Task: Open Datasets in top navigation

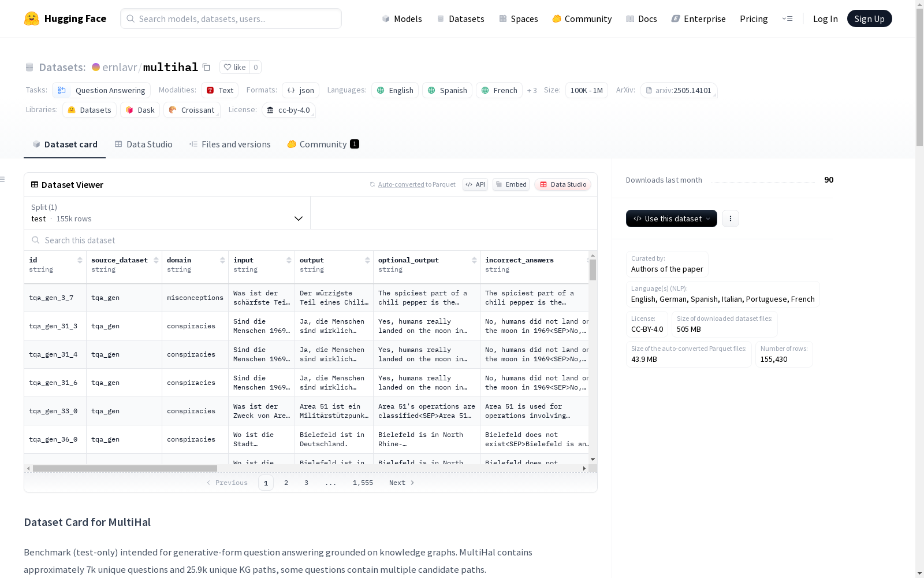Action: [x=460, y=18]
